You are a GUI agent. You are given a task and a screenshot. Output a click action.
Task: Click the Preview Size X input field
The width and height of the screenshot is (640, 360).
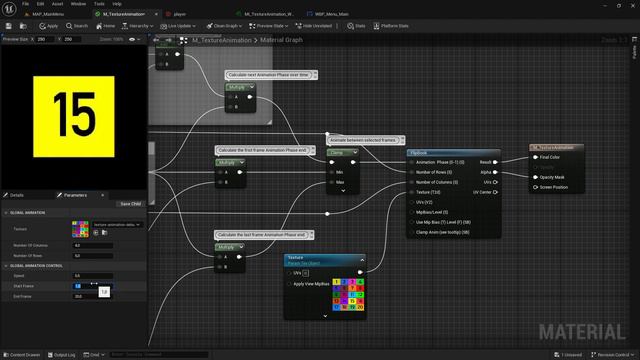(x=45, y=39)
